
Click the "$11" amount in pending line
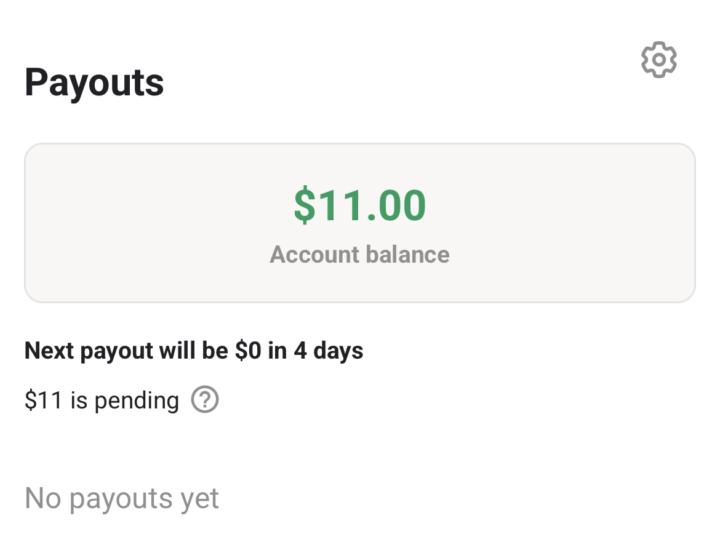coord(43,400)
